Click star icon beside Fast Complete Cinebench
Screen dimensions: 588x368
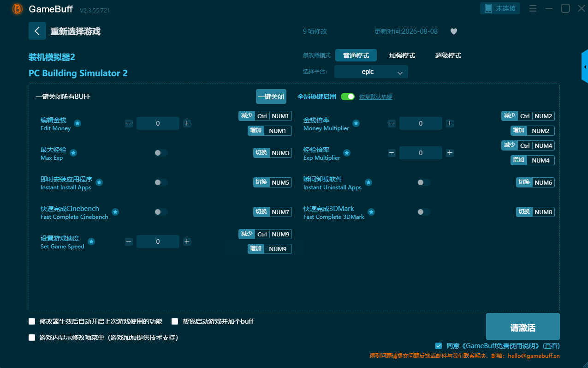(115, 212)
